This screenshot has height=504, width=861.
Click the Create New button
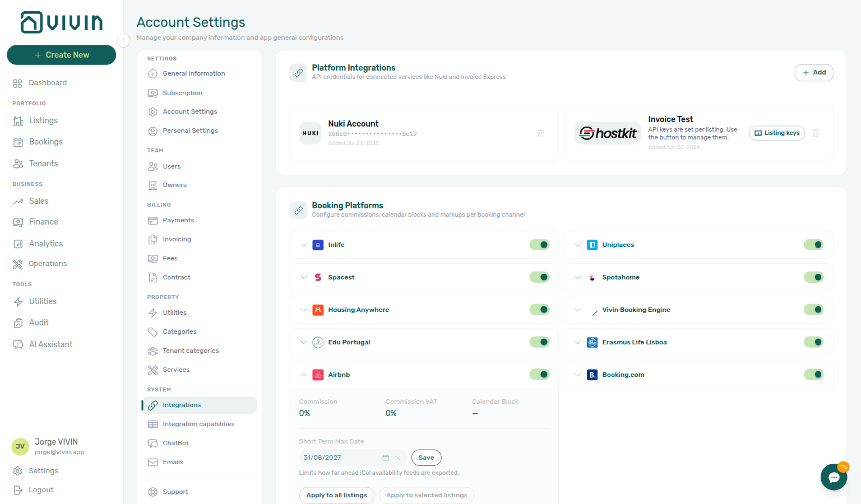(61, 55)
